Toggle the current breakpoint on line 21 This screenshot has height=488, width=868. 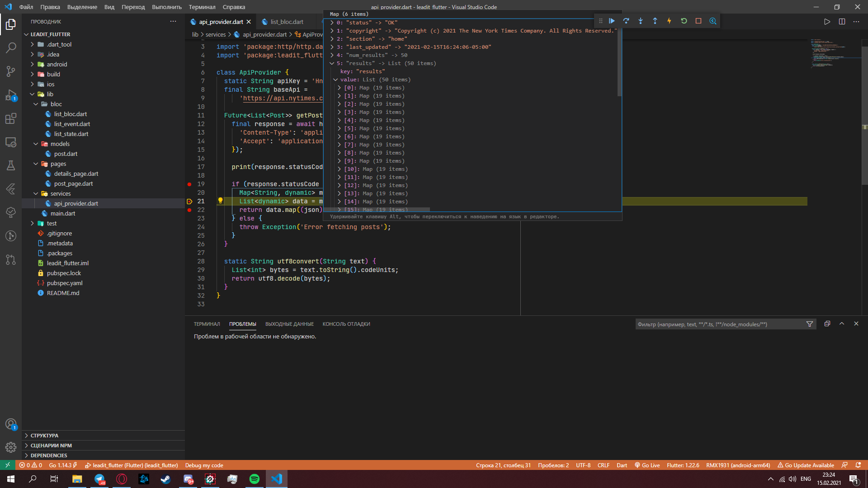pos(189,201)
